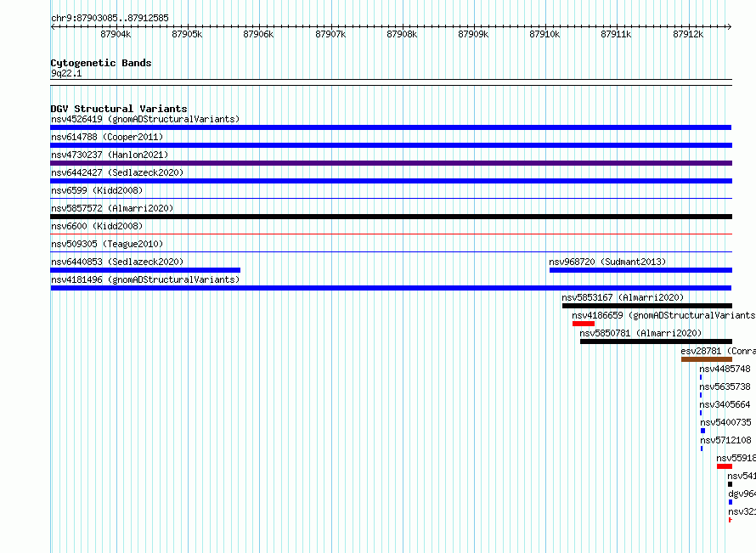Open the nsv968720 (Sudmant2013) label
Image resolution: width=756 pixels, height=553 pixels.
coord(607,262)
